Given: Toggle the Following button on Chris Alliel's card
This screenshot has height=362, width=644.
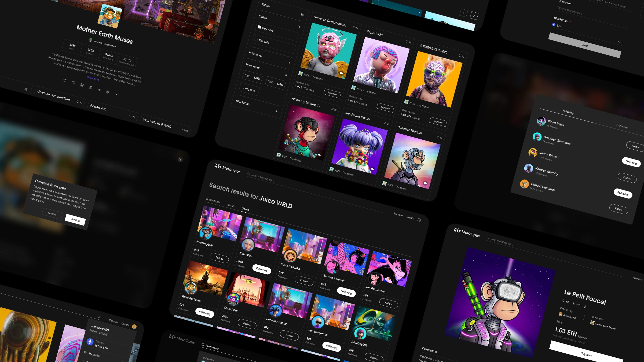Looking at the screenshot, I should coord(261,269).
